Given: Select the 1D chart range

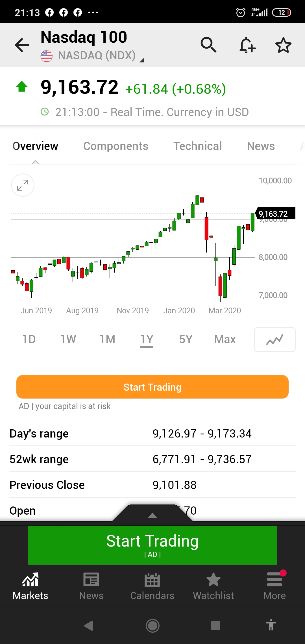Looking at the screenshot, I should click(x=29, y=339).
